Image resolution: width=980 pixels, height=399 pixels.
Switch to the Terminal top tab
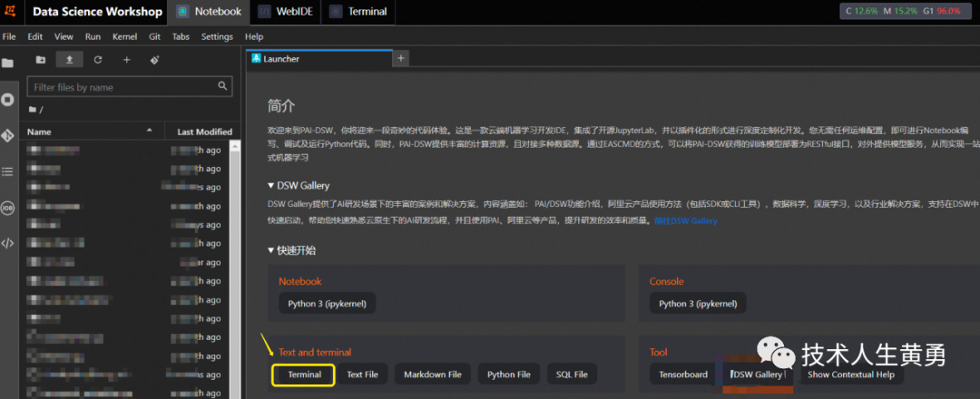[x=358, y=12]
